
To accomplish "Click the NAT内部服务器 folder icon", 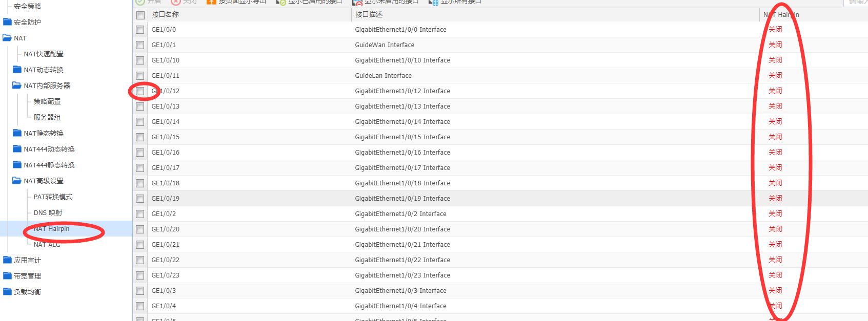I will click(17, 85).
